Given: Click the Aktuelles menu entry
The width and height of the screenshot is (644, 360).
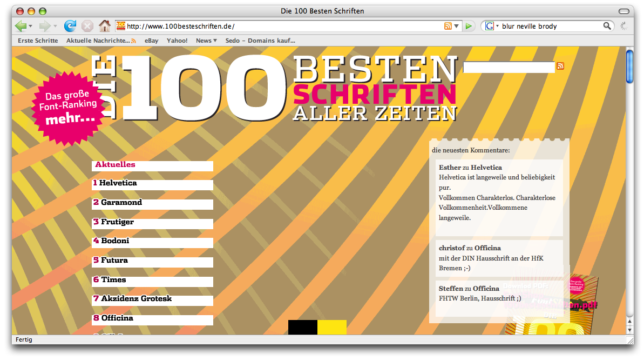Looking at the screenshot, I should pyautogui.click(x=152, y=165).
